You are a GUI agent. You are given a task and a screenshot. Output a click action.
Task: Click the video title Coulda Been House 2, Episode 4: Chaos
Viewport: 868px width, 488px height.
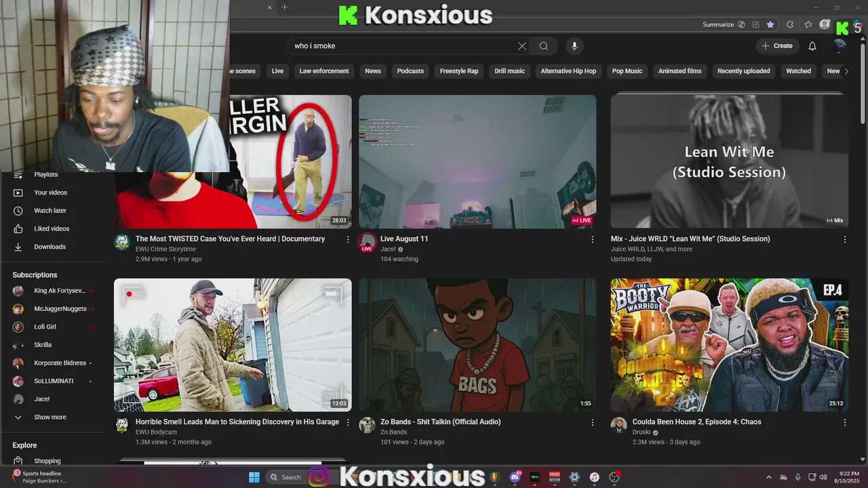696,422
